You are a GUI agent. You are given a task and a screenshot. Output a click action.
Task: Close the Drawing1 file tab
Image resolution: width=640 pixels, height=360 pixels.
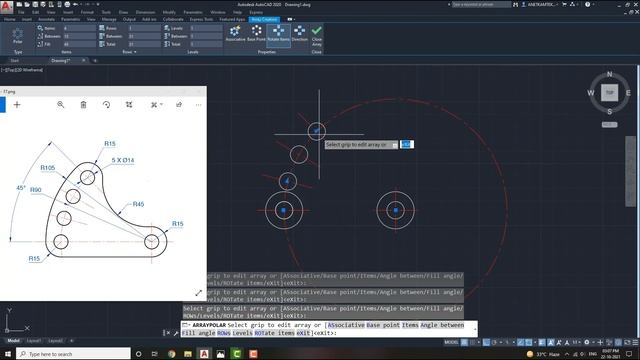(x=84, y=60)
